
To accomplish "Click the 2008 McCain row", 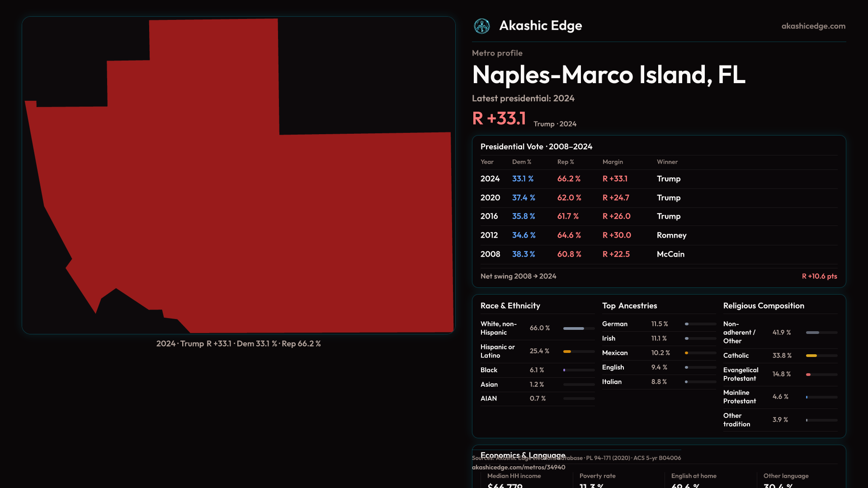I will 658,254.
